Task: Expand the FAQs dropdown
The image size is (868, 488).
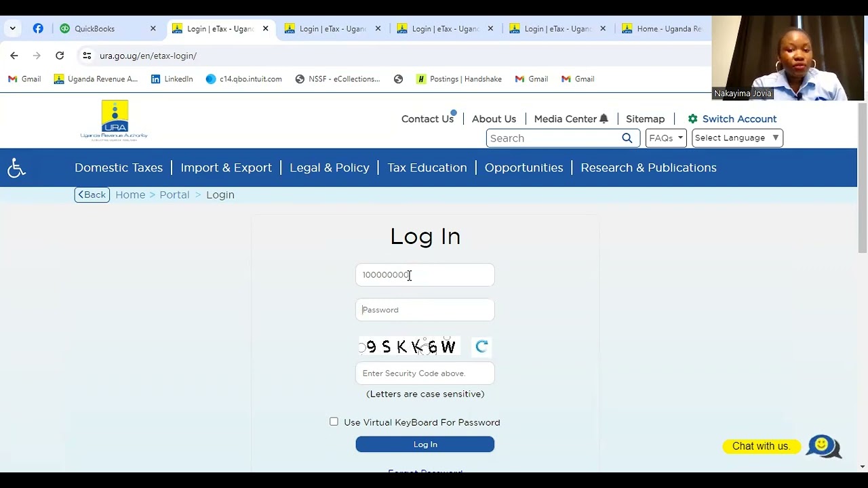Action: point(666,138)
